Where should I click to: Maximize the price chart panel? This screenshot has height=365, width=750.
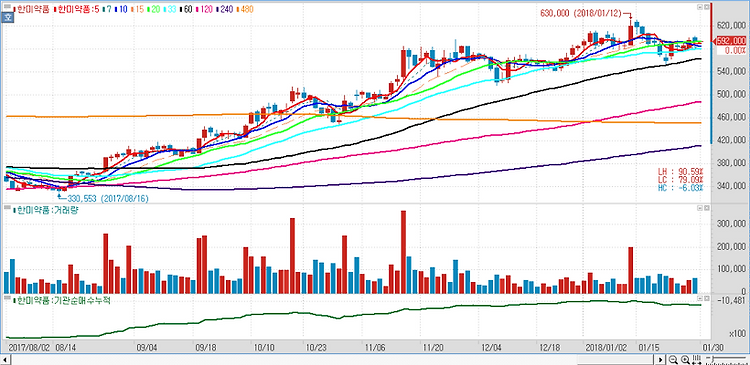click(x=706, y=8)
